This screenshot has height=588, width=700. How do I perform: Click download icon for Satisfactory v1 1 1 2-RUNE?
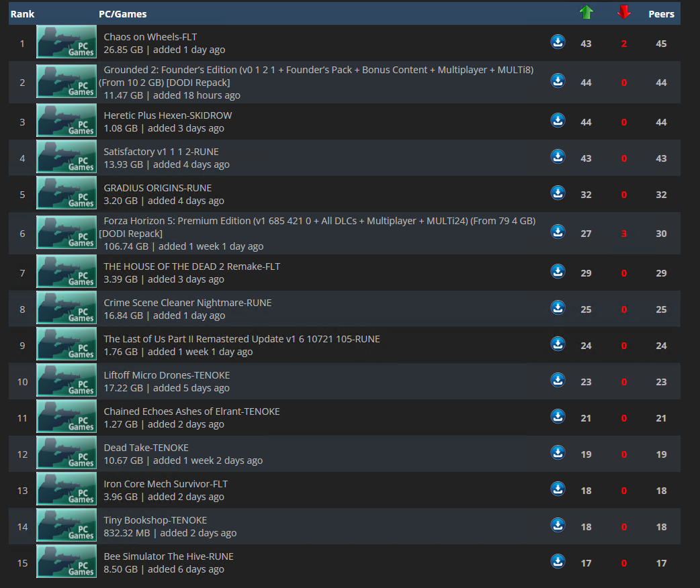pyautogui.click(x=558, y=156)
